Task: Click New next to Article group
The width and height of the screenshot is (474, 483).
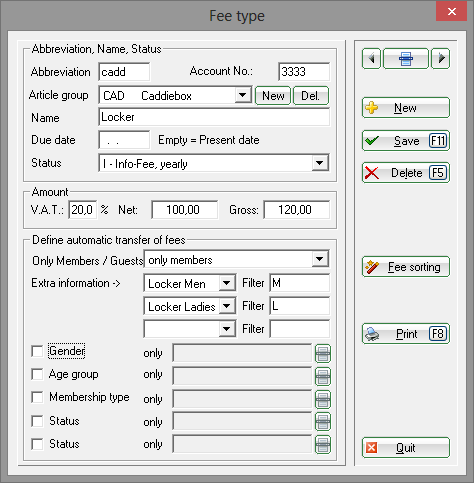Action: click(x=273, y=96)
